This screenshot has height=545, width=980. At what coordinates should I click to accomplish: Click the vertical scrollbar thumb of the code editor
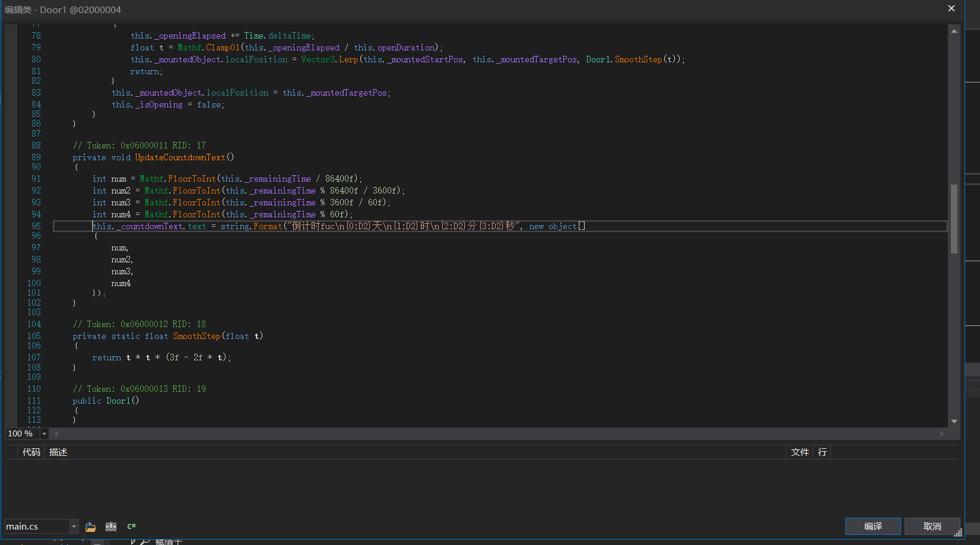pyautogui.click(x=954, y=219)
